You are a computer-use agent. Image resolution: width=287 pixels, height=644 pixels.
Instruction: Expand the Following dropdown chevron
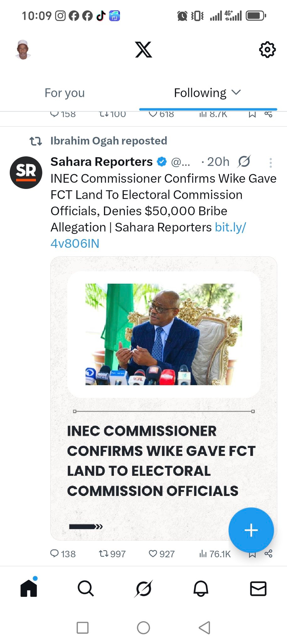pos(236,92)
